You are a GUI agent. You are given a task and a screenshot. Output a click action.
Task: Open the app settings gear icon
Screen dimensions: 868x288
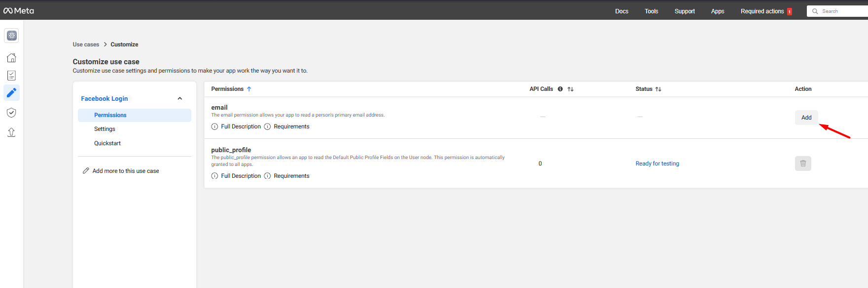(x=12, y=36)
